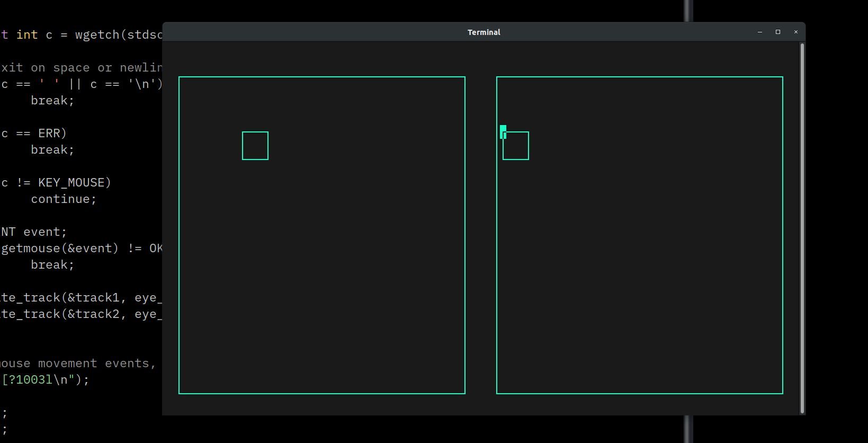Viewport: 868px width, 443px height.
Task: Click 'KEY_MOUSE' in the editor code
Action: click(x=71, y=183)
